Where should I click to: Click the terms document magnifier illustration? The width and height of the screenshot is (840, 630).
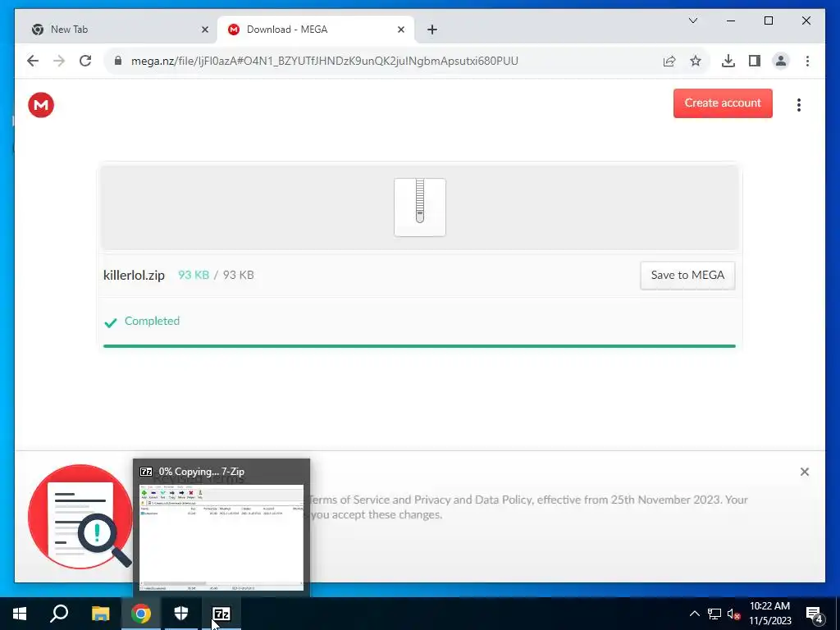click(x=80, y=517)
